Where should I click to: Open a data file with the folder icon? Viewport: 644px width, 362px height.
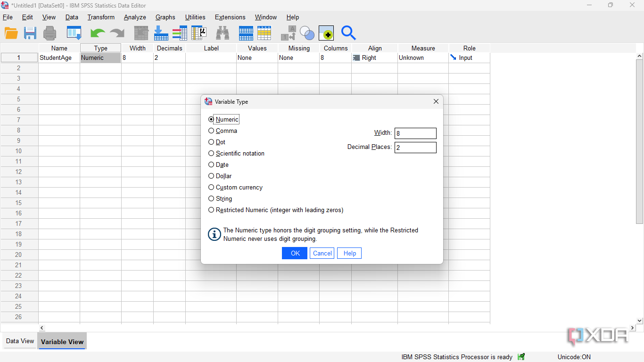click(11, 33)
